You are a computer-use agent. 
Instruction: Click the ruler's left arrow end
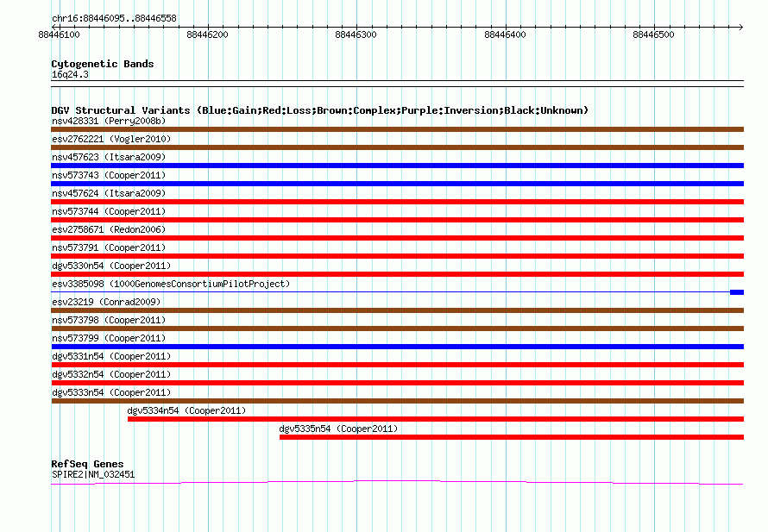pyautogui.click(x=54, y=27)
